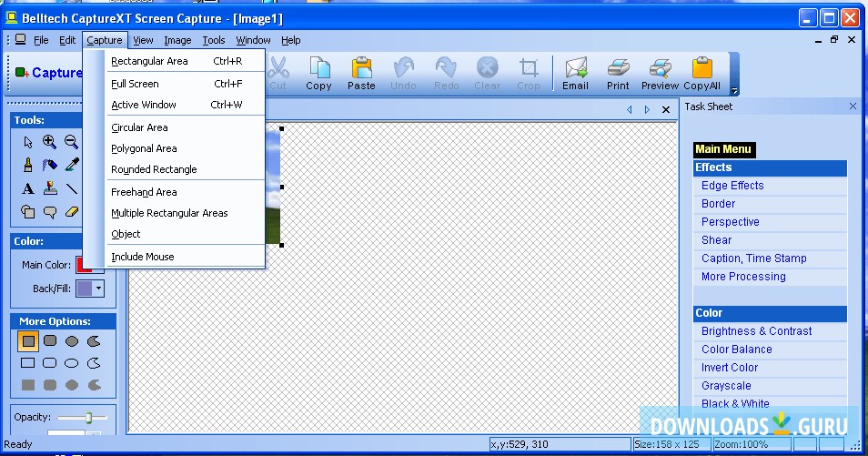Click the CopyAll toolbar button

coord(701,73)
